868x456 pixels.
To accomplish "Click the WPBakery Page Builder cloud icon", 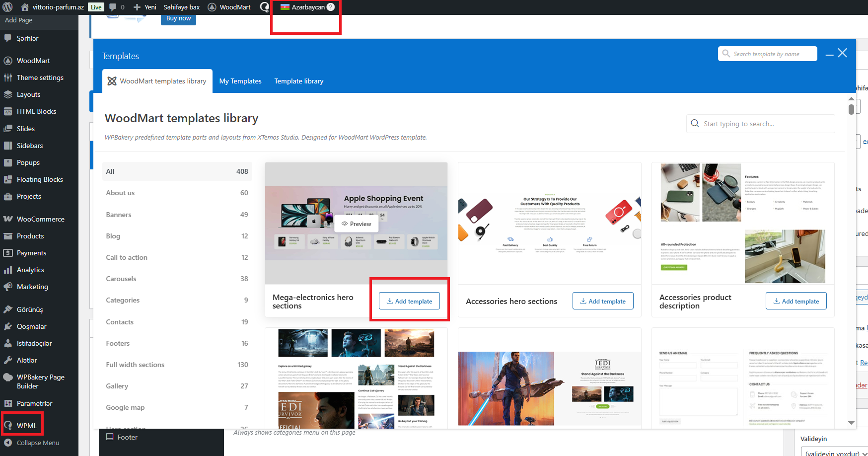I will [x=8, y=378].
